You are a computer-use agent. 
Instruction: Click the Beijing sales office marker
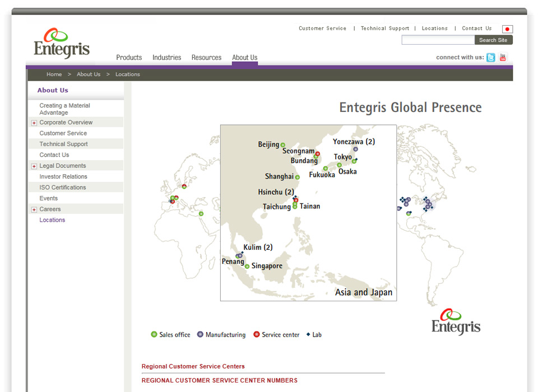click(x=282, y=145)
